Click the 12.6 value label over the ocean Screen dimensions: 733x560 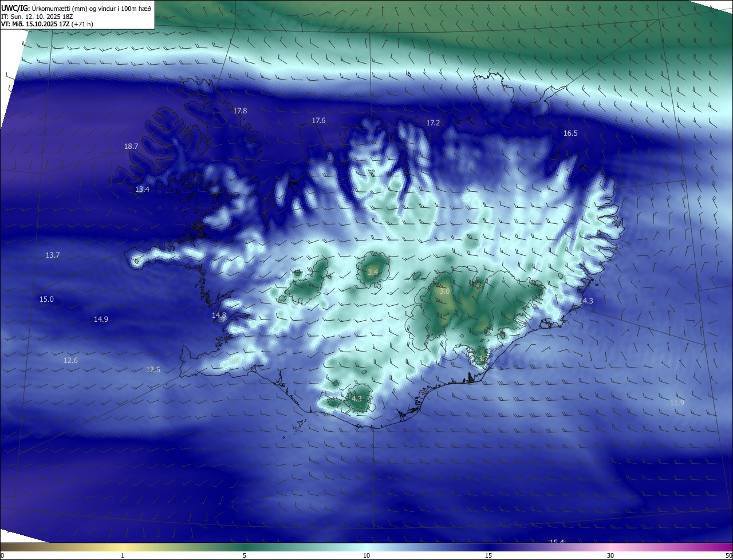pyautogui.click(x=70, y=360)
